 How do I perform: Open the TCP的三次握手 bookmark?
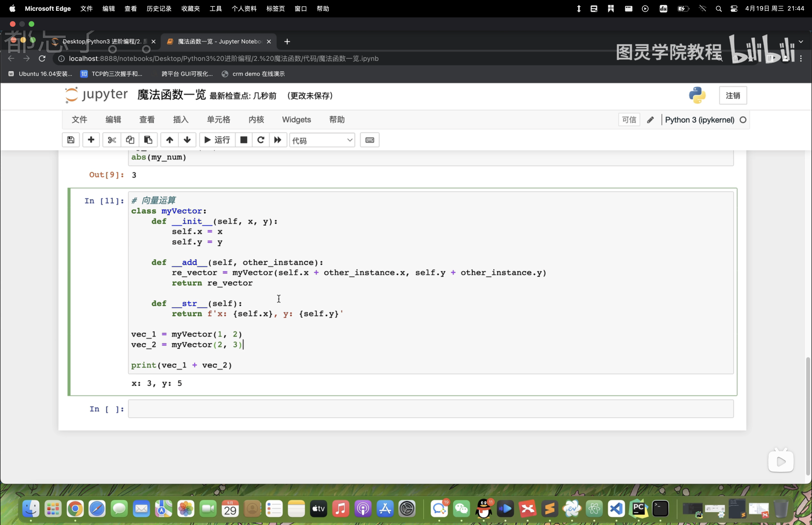click(x=111, y=74)
